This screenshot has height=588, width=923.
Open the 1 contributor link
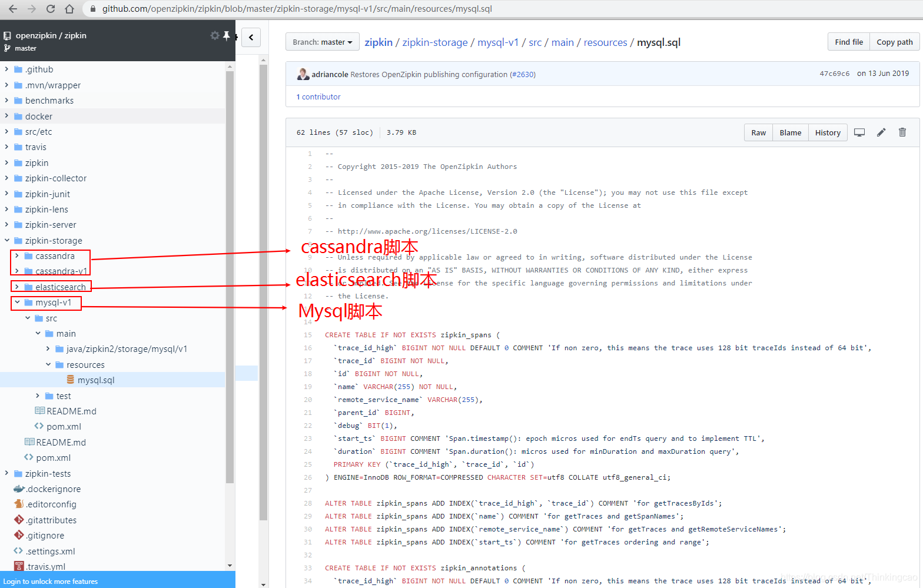(x=318, y=97)
